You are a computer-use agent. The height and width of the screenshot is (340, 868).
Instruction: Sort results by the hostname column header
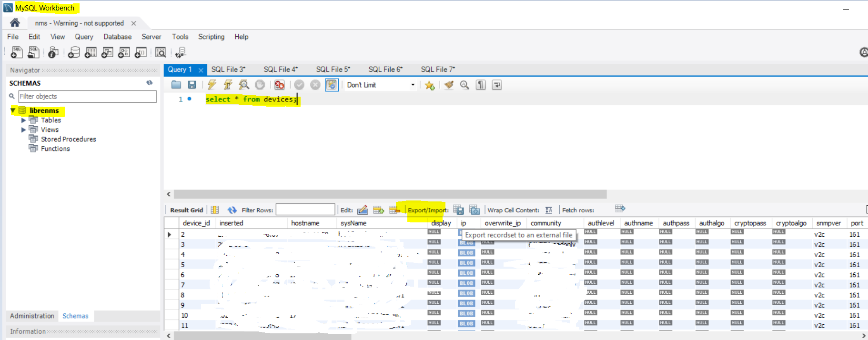305,223
